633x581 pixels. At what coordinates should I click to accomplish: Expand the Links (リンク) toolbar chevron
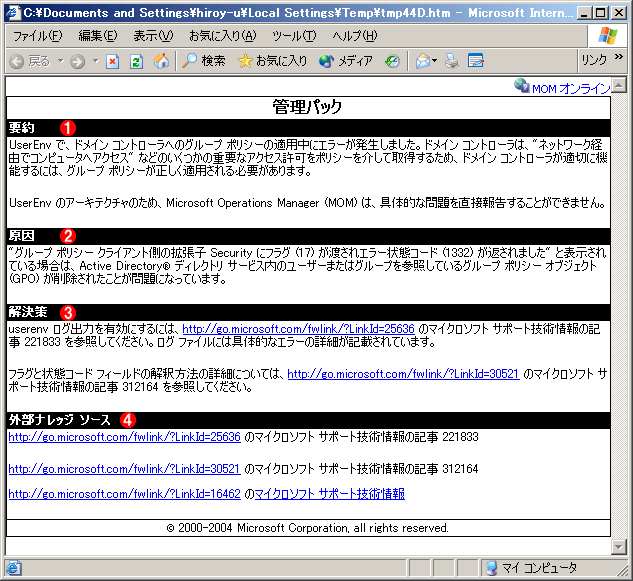618,57
